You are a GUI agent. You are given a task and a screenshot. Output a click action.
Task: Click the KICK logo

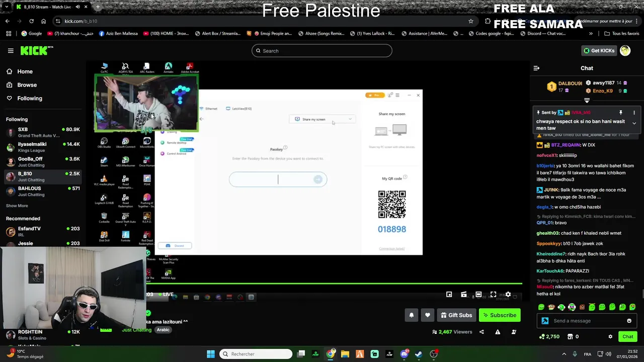pos(36,50)
